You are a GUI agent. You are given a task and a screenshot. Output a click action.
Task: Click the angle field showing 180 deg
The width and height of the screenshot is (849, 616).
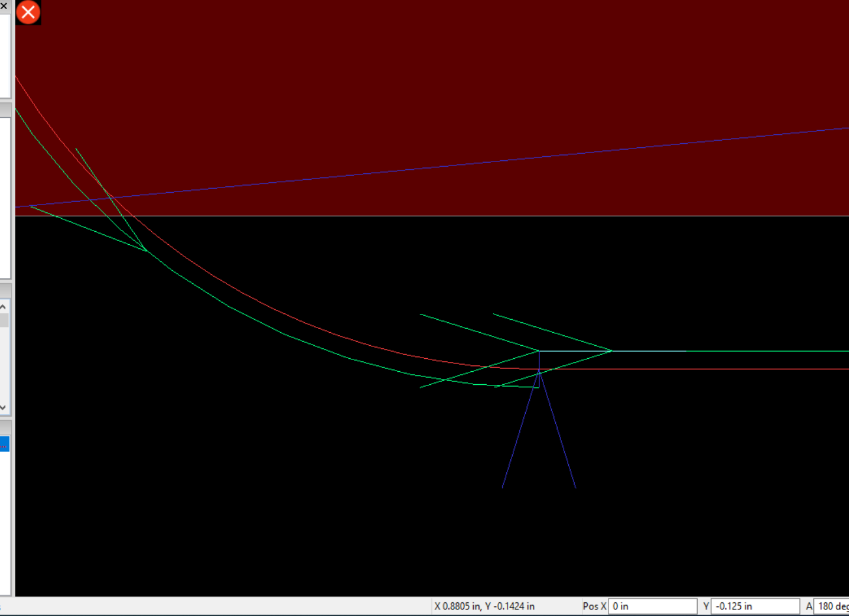(832, 606)
